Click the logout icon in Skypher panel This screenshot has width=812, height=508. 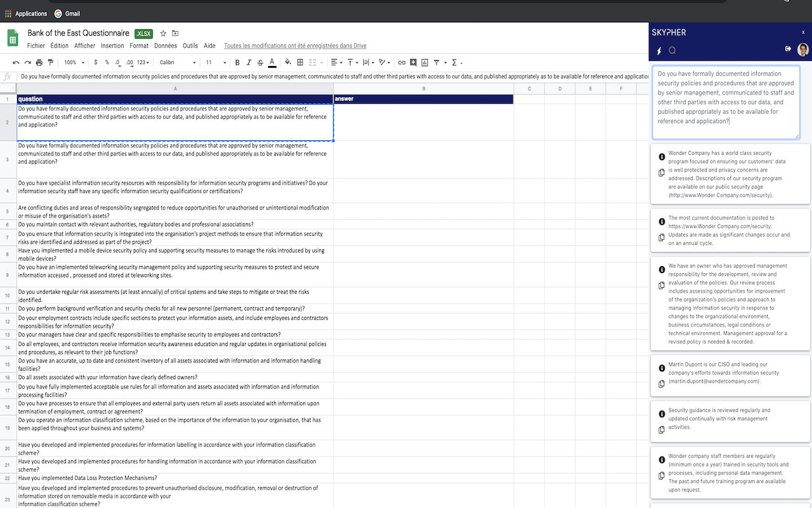pyautogui.click(x=788, y=49)
